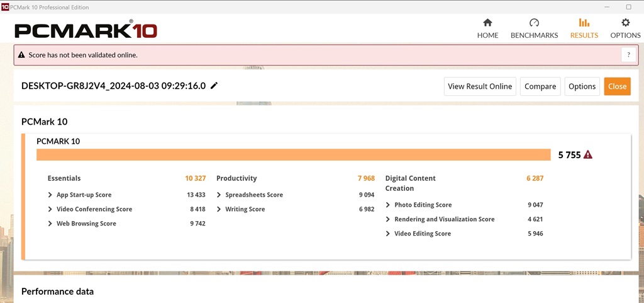
Task: Open the Home icon in navigation
Action: [x=487, y=23]
